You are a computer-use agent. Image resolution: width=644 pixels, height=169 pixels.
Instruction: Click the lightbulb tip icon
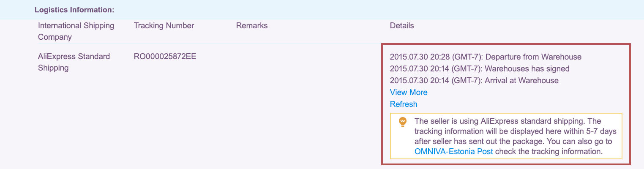tap(403, 122)
